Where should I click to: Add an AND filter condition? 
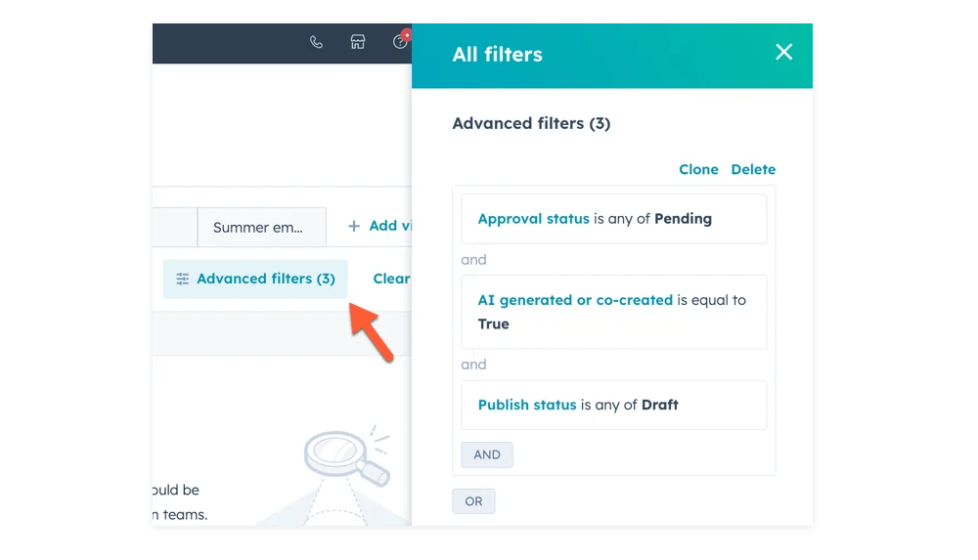(x=487, y=454)
